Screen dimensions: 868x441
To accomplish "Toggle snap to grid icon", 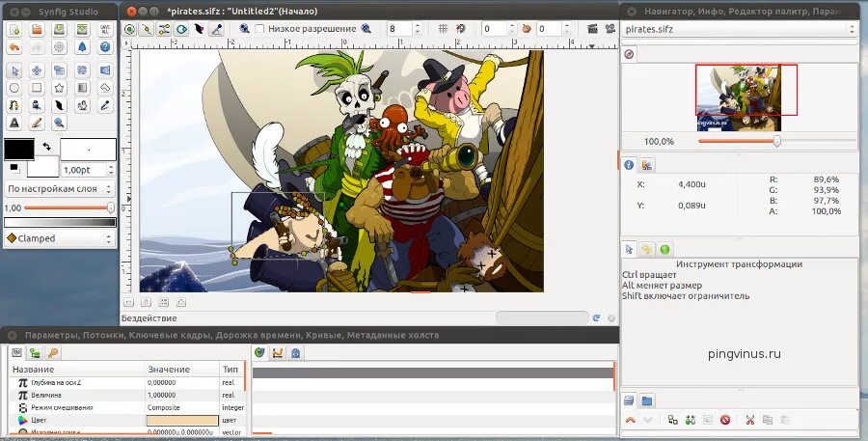I will tap(460, 29).
